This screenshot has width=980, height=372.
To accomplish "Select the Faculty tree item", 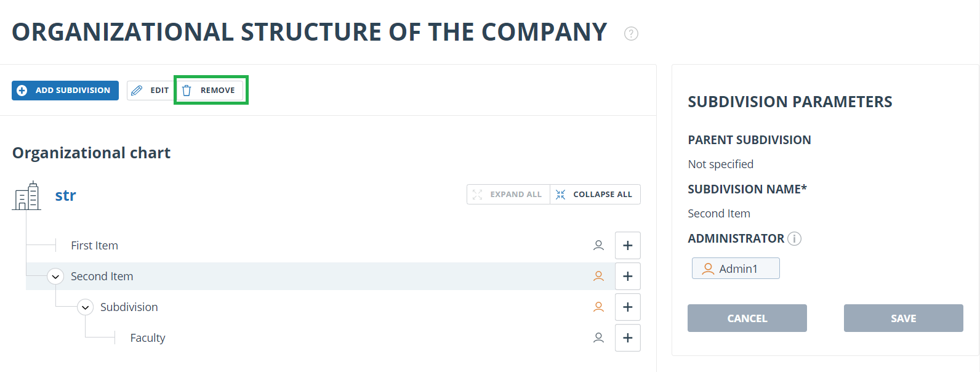I will (148, 338).
